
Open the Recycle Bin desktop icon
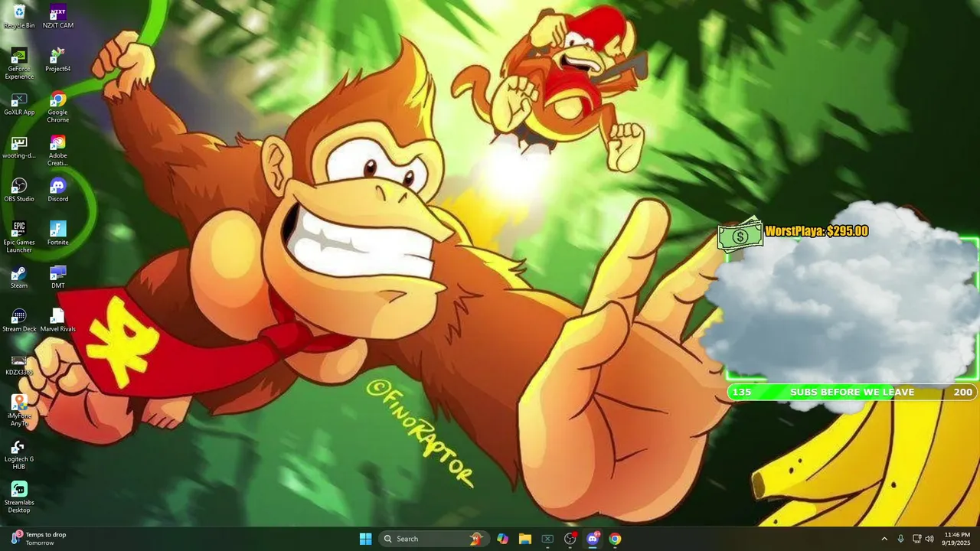tap(19, 17)
